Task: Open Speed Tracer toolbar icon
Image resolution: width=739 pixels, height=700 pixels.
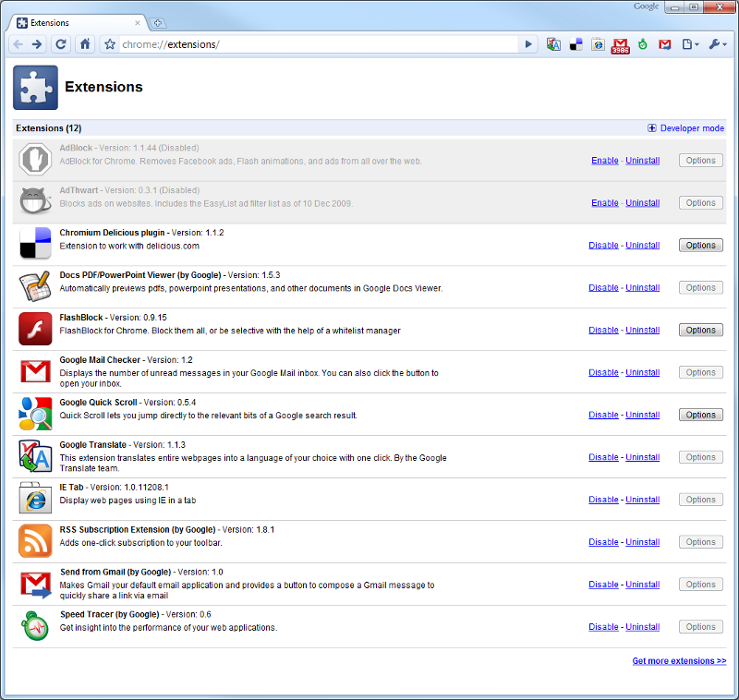Action: pos(643,44)
